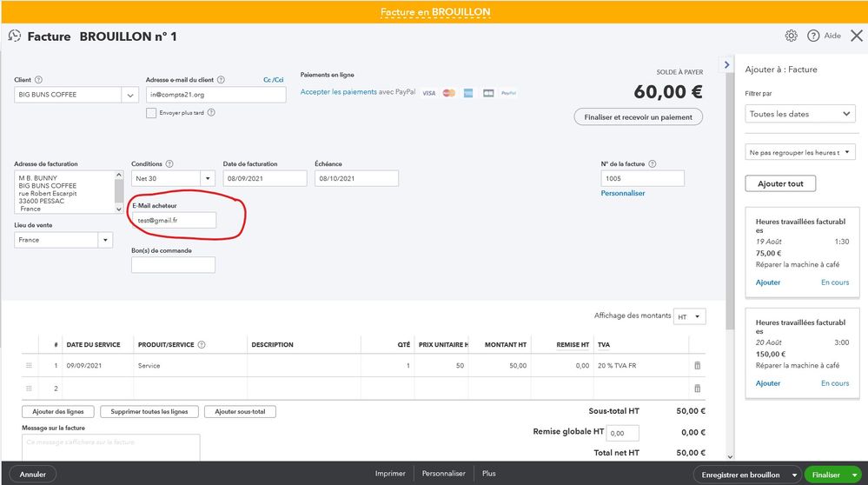The width and height of the screenshot is (868, 485).
Task: Open the Plus menu in bottom bar
Action: tap(489, 474)
